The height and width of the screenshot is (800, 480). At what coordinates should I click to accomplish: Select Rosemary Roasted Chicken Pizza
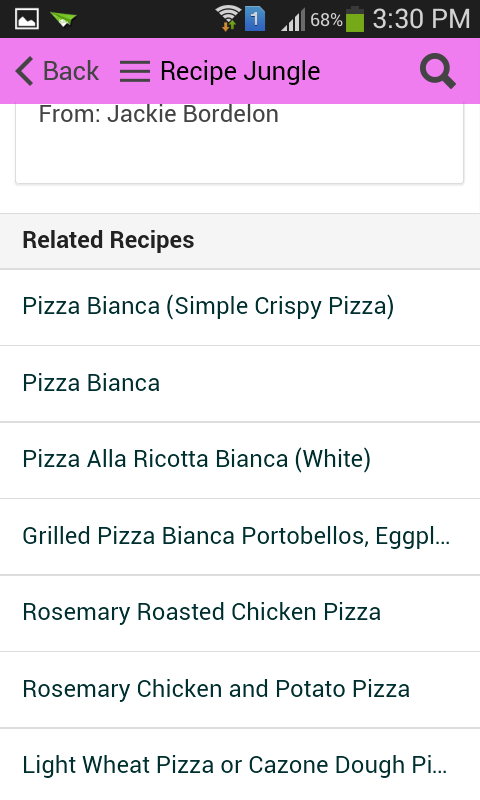click(x=240, y=613)
